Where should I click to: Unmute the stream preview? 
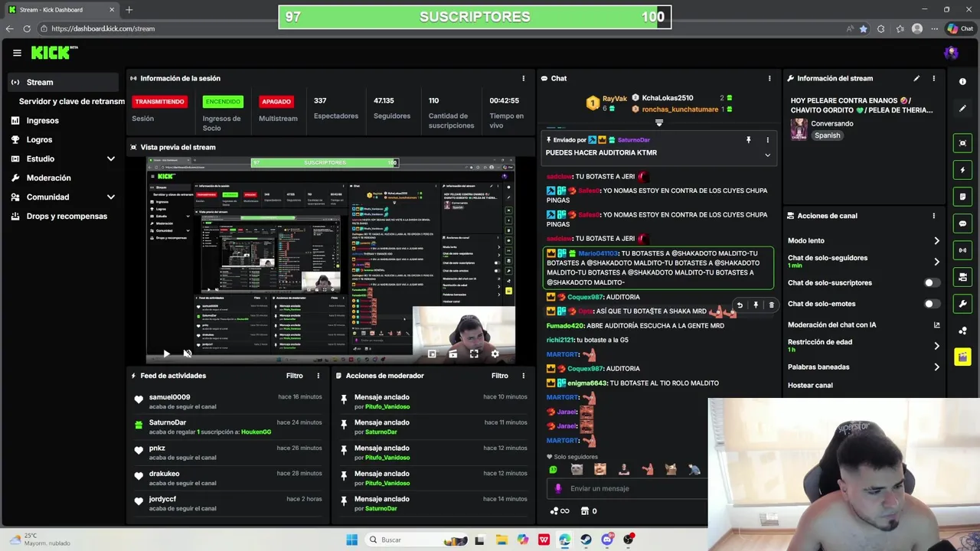(188, 354)
